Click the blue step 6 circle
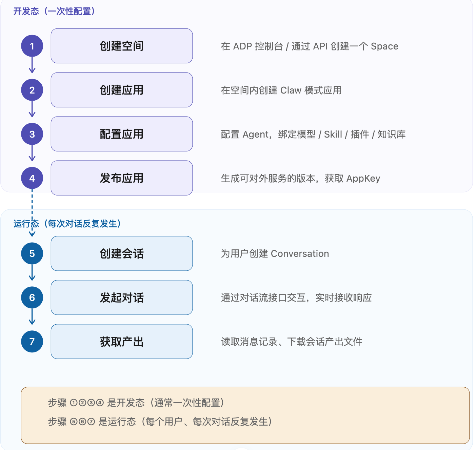This screenshot has height=450, width=476. (32, 298)
